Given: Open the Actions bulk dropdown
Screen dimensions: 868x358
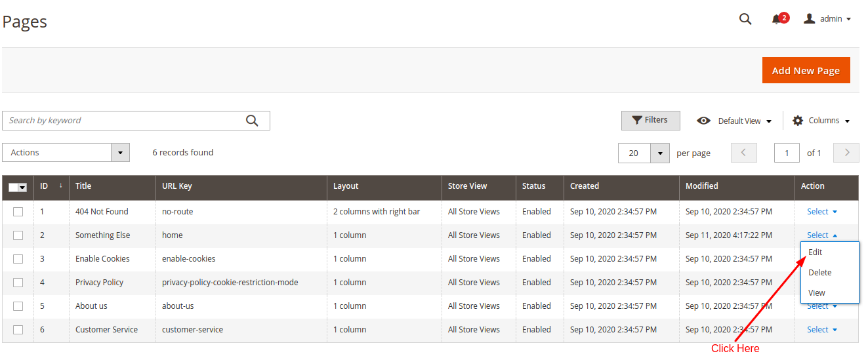Looking at the screenshot, I should [x=66, y=153].
